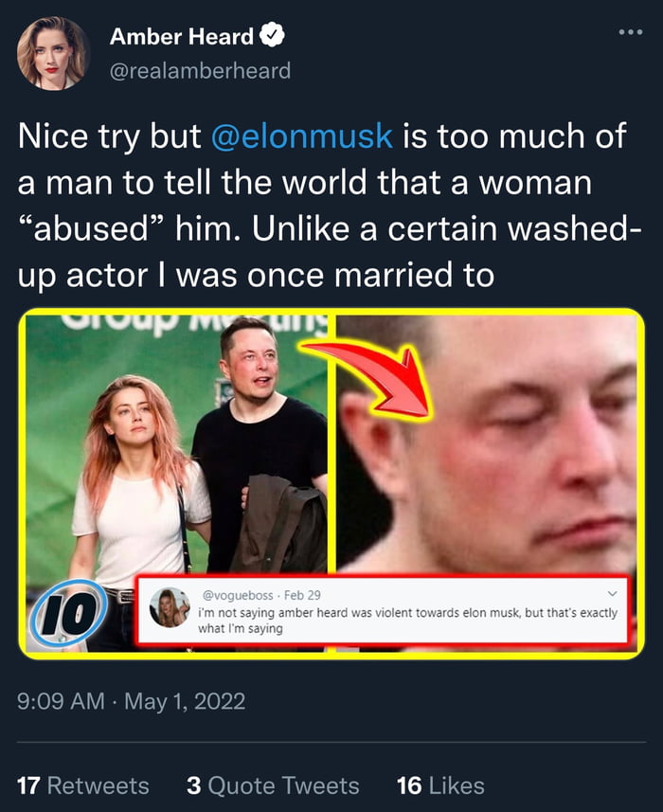This screenshot has width=663, height=812.
Task: Click the Feb 29 date label
Action: [302, 595]
